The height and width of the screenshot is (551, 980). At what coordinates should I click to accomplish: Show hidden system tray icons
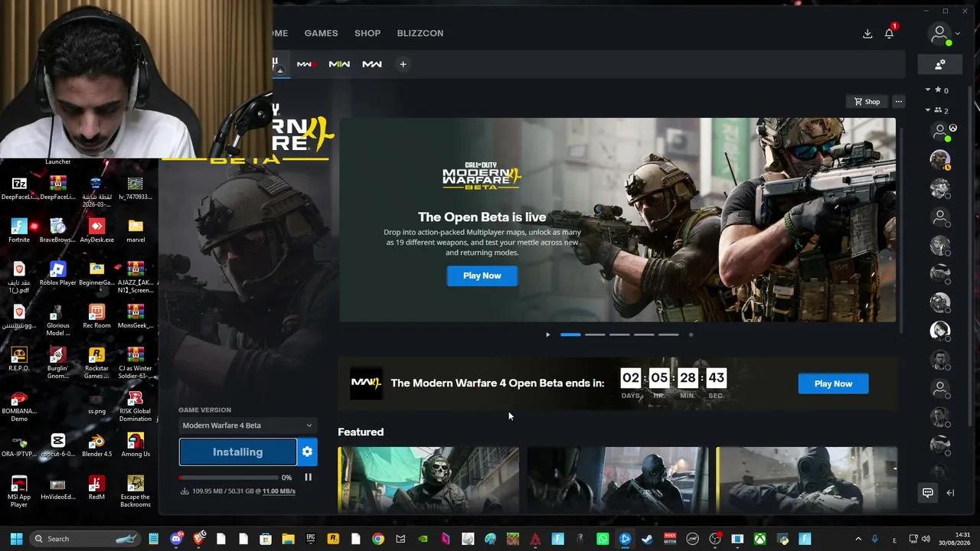tap(857, 539)
